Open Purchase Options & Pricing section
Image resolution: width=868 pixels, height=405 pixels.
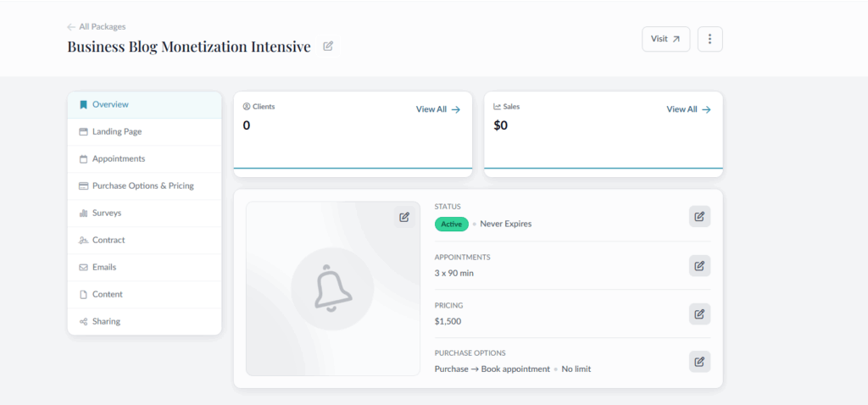(x=144, y=186)
